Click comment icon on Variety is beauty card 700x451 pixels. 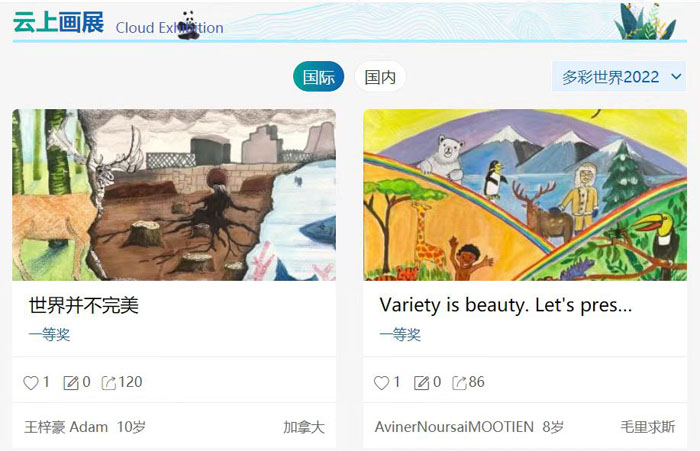421,383
